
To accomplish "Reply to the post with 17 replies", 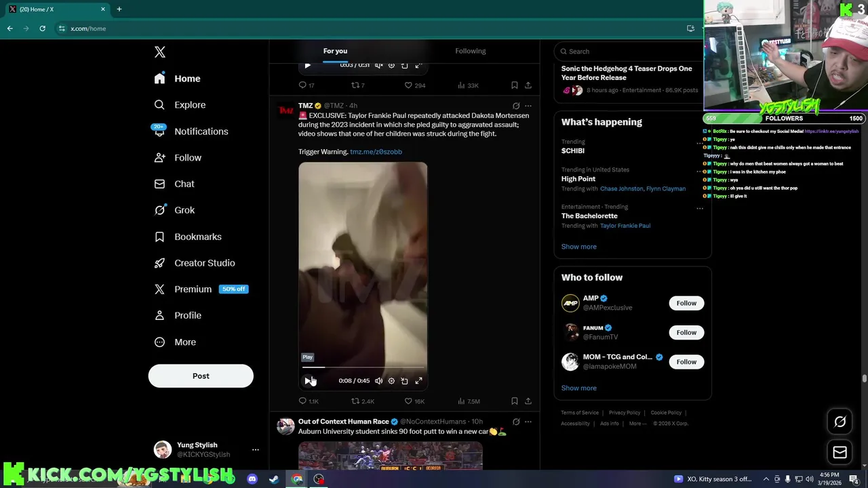I will click(307, 85).
